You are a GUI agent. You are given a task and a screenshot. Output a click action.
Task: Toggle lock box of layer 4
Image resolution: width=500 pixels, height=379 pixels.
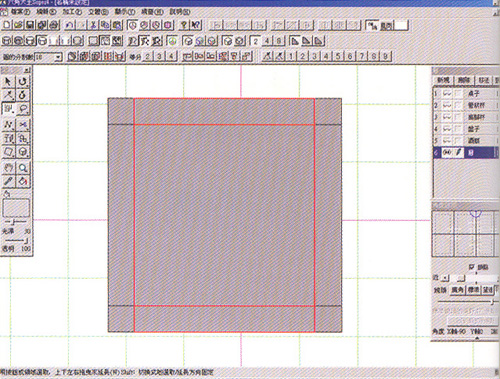pos(459,129)
